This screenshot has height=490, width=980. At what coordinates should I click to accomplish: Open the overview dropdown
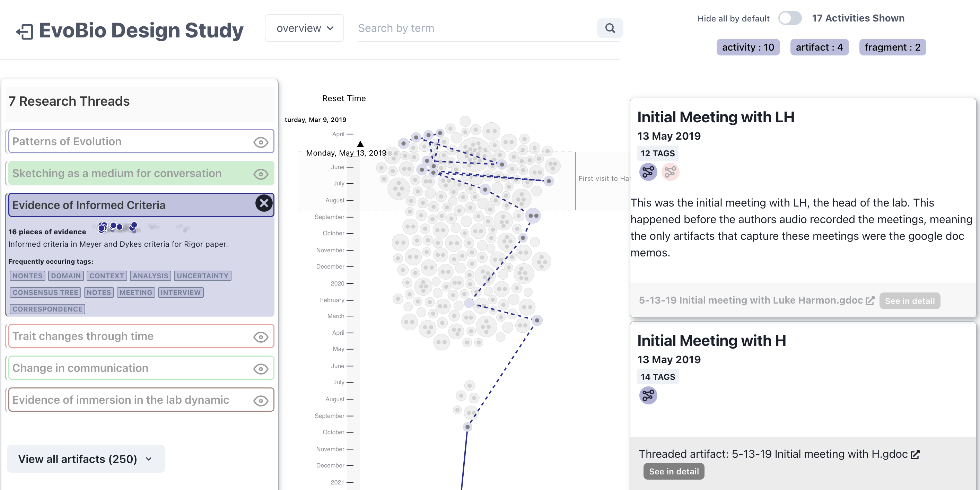[304, 28]
